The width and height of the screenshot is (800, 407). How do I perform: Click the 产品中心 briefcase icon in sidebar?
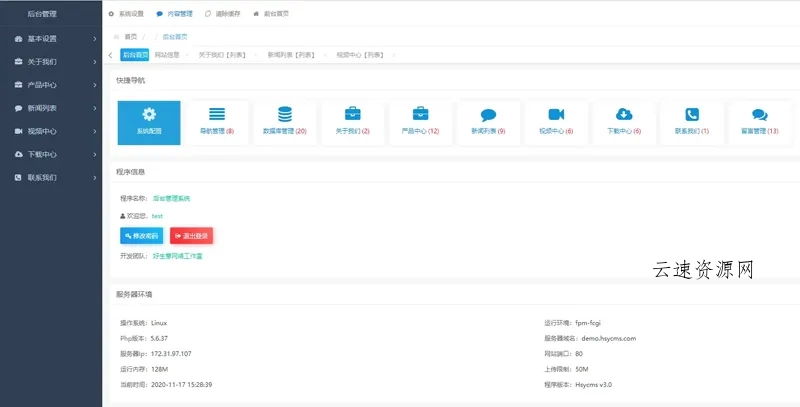pos(18,85)
